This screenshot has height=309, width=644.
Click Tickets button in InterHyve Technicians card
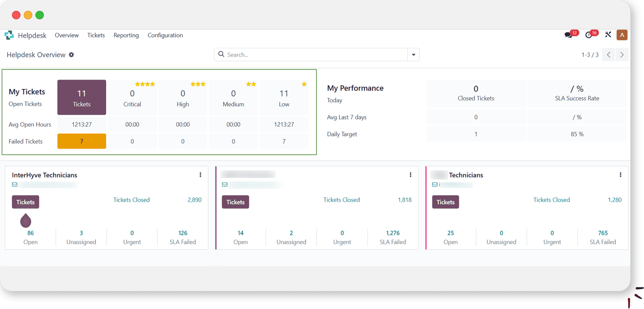25,202
